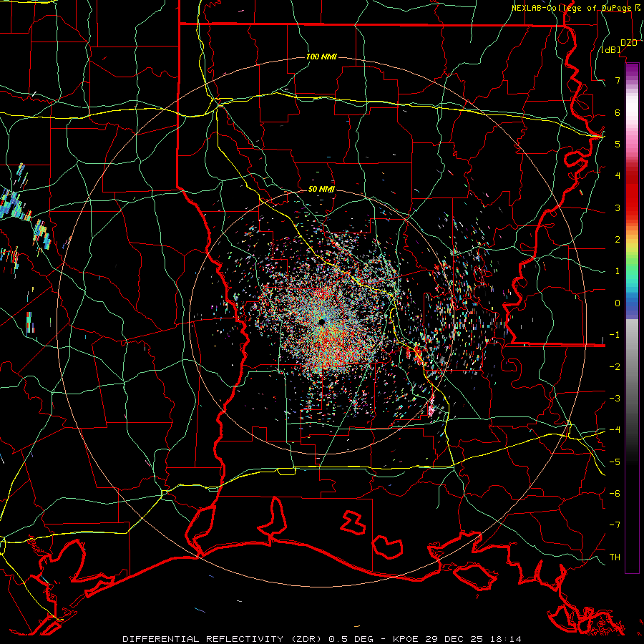Select the 0 dB scale tick label
Image resolution: width=644 pixels, height=644 pixels.
618,303
